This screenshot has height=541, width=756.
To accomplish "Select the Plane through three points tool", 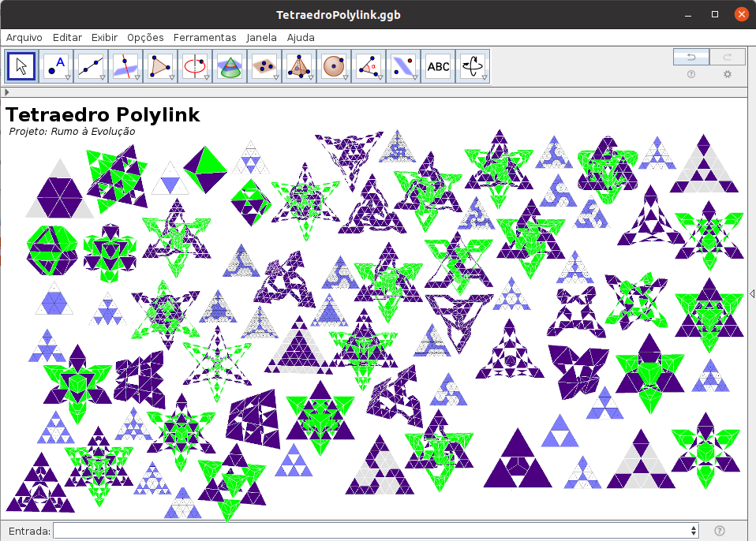I will click(264, 66).
